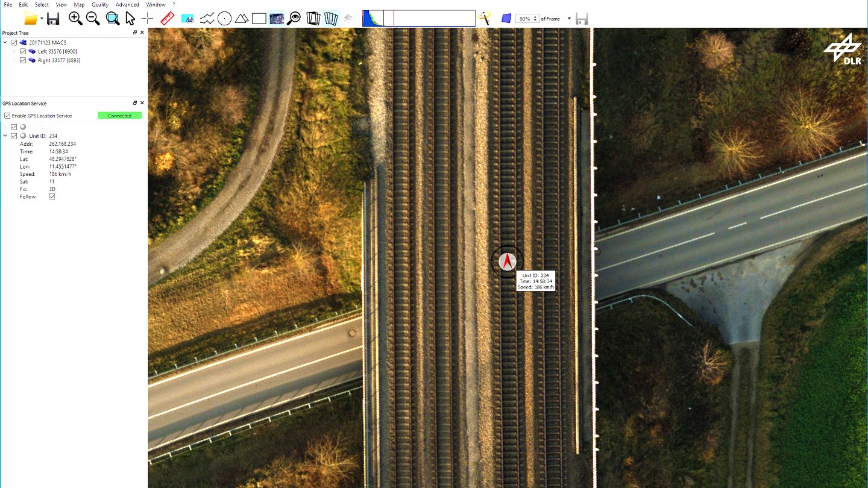The image size is (868, 488).
Task: Select the arrow pointer selection tool
Action: click(x=130, y=19)
